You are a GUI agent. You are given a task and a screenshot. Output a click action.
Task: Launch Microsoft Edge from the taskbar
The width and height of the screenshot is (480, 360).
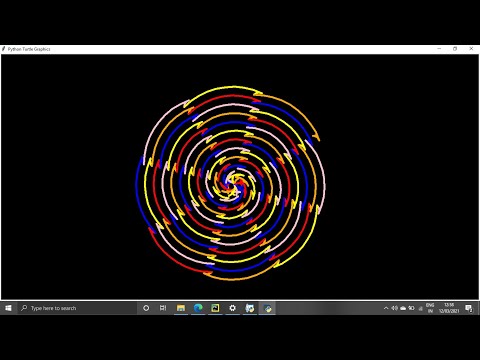198,308
